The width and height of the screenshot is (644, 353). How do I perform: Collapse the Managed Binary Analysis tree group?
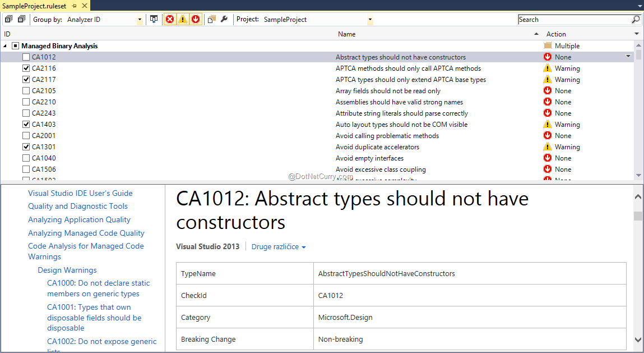[5, 45]
